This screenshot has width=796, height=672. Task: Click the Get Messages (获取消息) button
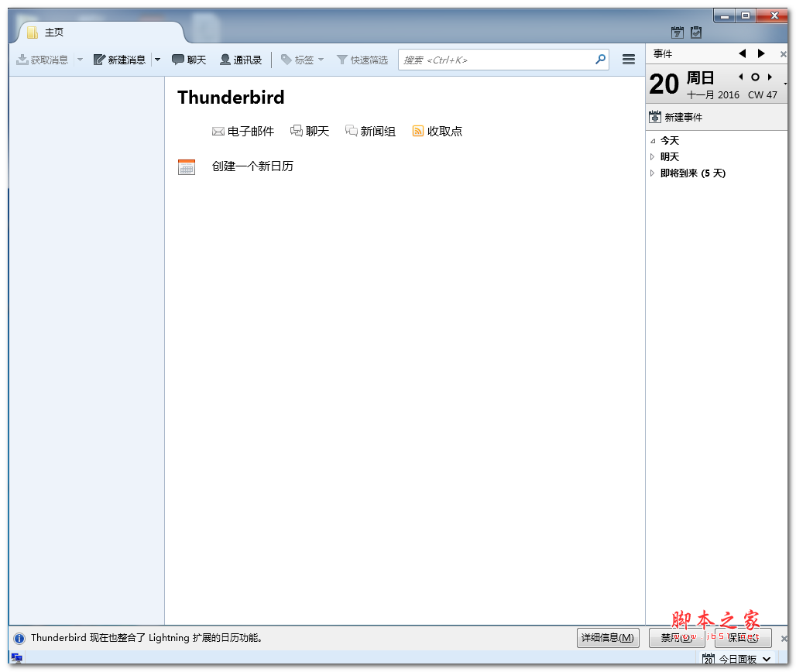pyautogui.click(x=43, y=60)
